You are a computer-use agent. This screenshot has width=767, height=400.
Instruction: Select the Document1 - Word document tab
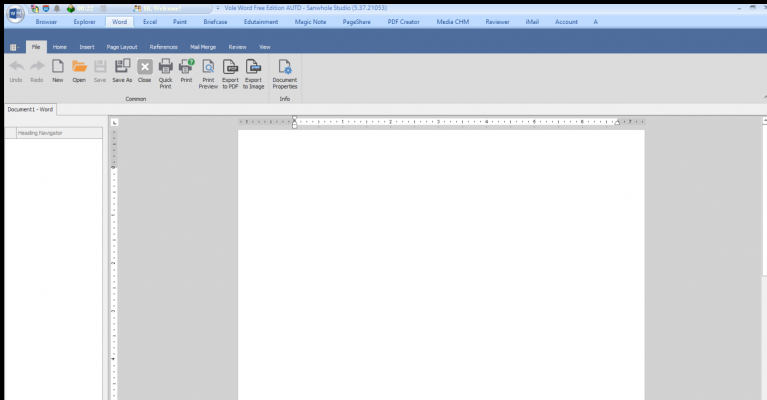30,110
